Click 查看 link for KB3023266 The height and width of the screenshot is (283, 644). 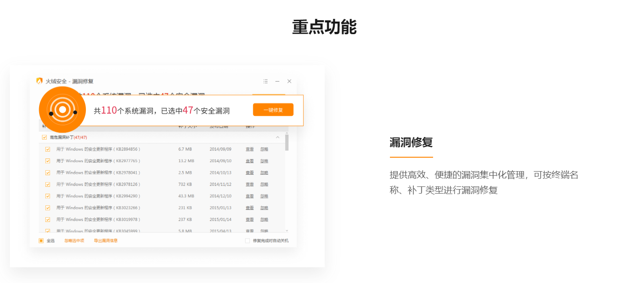tap(250, 208)
